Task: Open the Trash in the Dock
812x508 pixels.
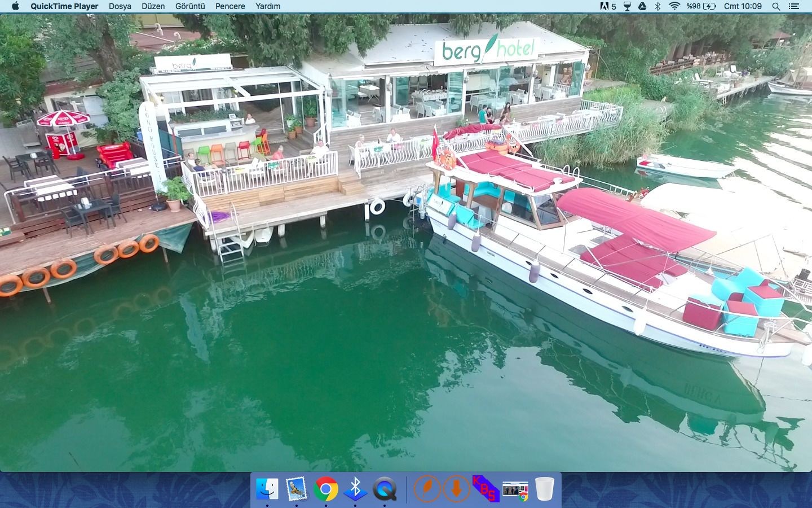Action: tap(545, 489)
